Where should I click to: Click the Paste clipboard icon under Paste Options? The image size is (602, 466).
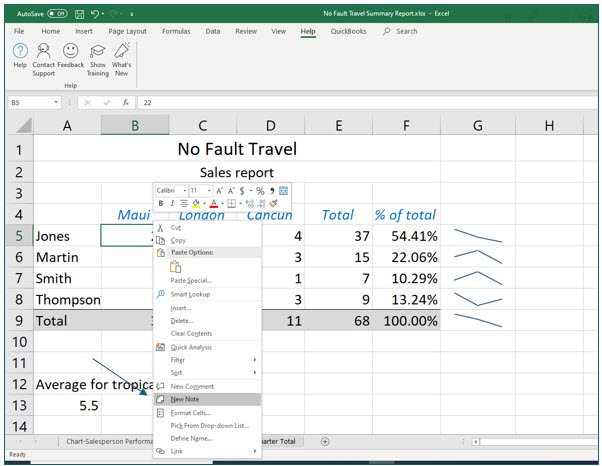175,266
